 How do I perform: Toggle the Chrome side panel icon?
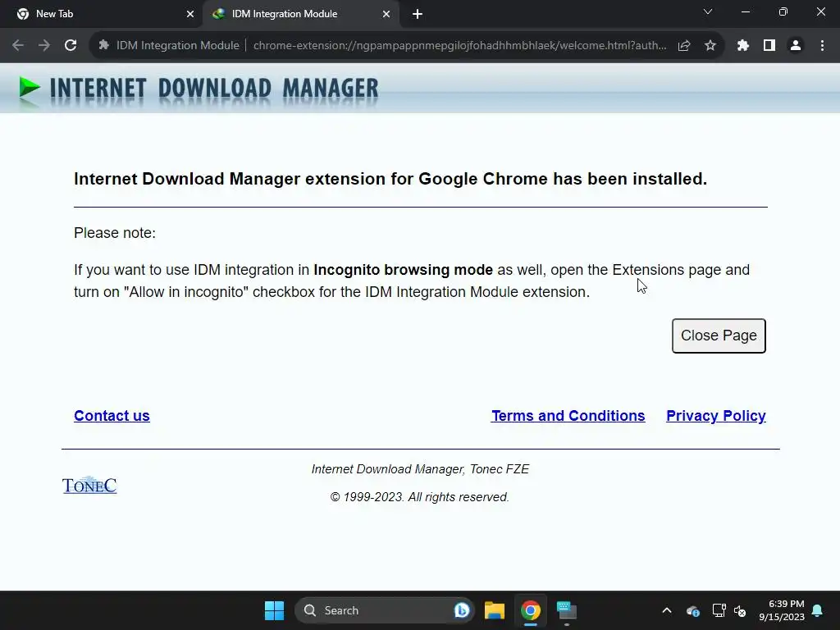(x=769, y=46)
